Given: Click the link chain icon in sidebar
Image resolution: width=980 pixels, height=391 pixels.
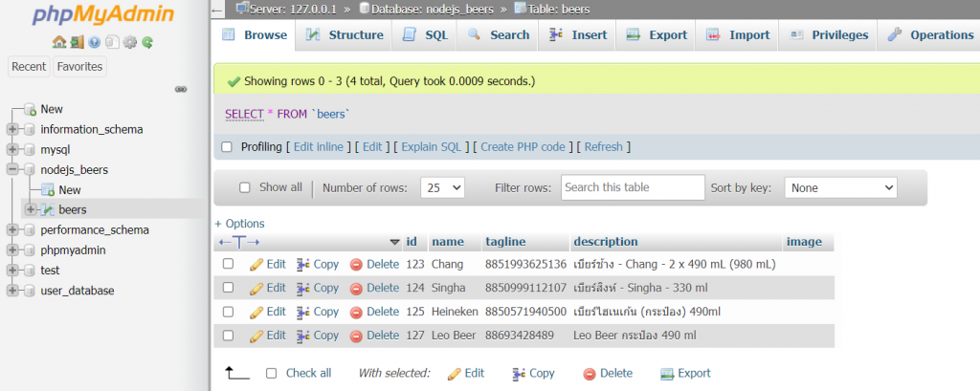Looking at the screenshot, I should (181, 89).
